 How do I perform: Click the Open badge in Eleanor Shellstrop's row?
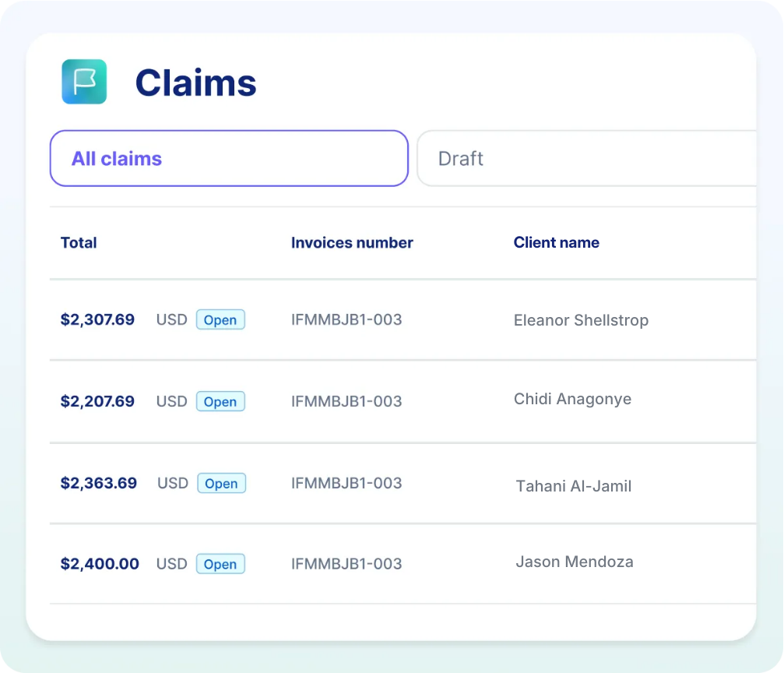(220, 319)
